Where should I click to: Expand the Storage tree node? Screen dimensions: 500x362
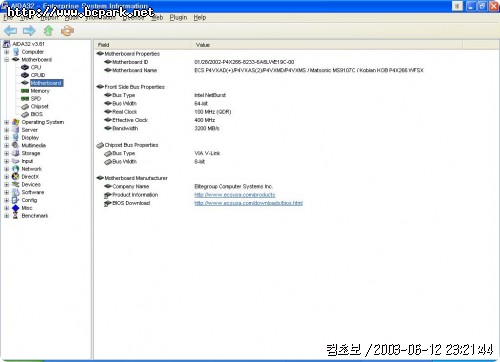click(7, 153)
